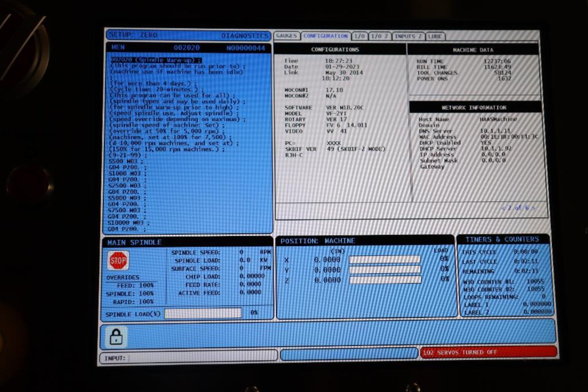This screenshot has height=392, width=588.
Task: Click DNS Server value 10.1.1.11
Action: coord(495,131)
